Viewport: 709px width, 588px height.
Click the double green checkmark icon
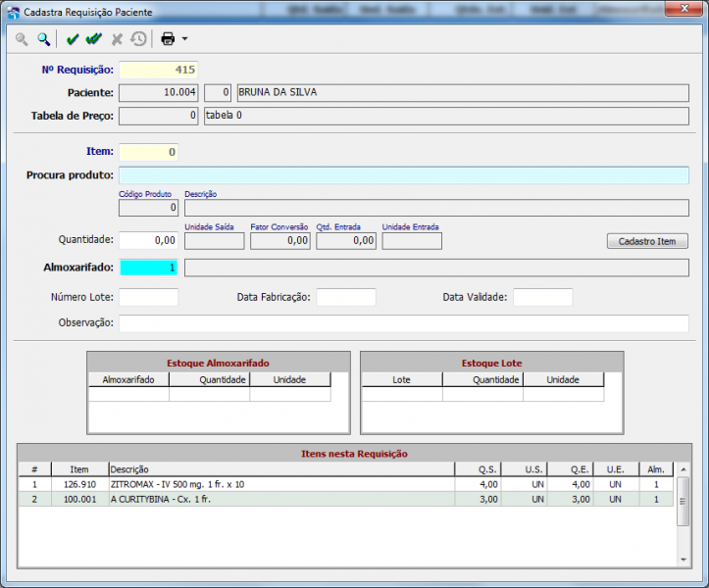coord(93,39)
